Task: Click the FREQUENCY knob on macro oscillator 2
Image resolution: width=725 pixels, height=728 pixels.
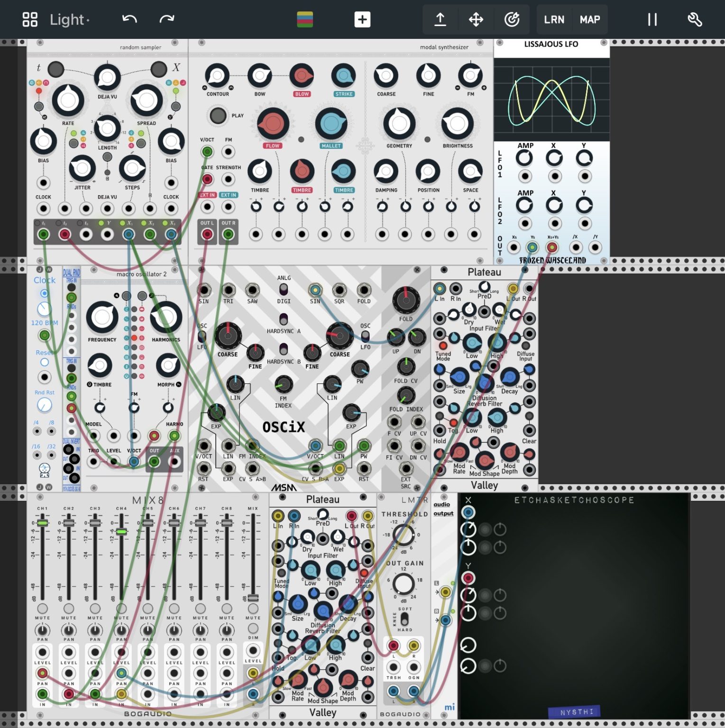Action: [x=102, y=317]
